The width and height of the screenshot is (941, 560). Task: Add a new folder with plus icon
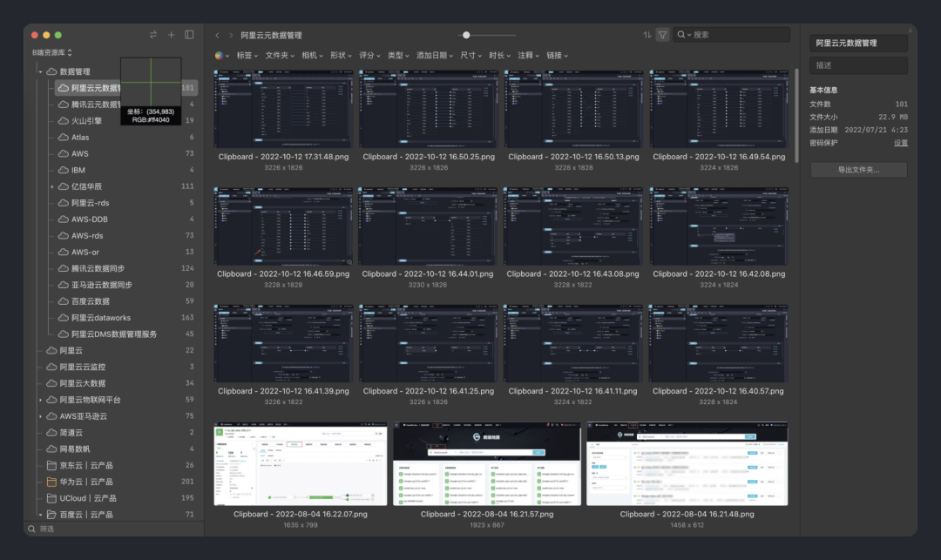click(171, 35)
